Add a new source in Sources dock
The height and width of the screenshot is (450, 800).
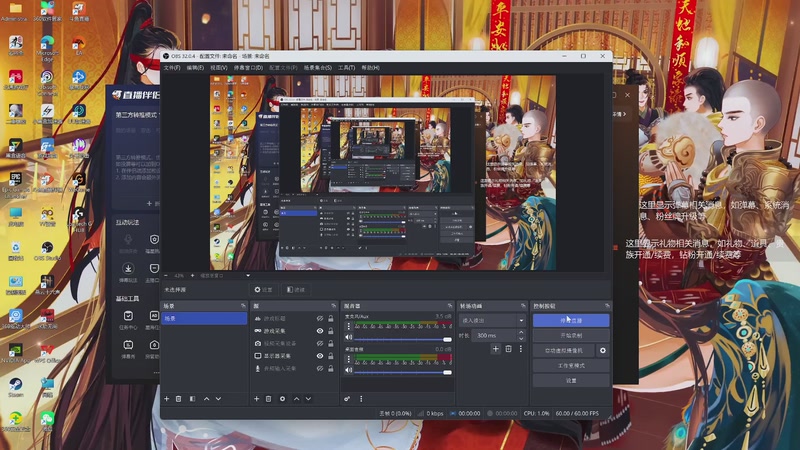pos(257,398)
